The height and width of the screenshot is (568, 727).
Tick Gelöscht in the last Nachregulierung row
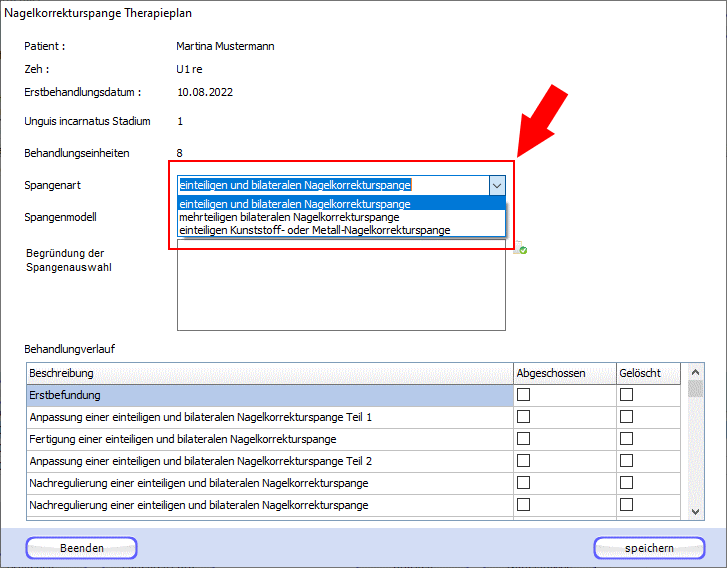pos(626,505)
